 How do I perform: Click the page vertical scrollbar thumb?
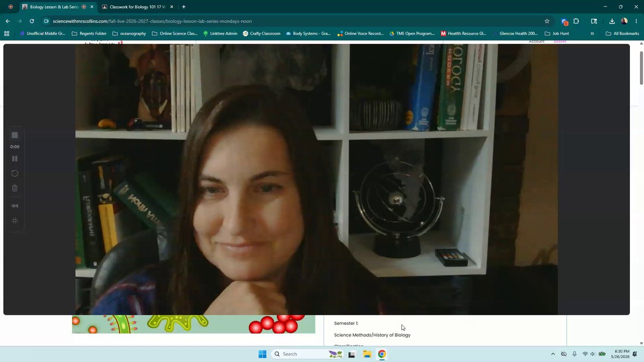coord(641,68)
